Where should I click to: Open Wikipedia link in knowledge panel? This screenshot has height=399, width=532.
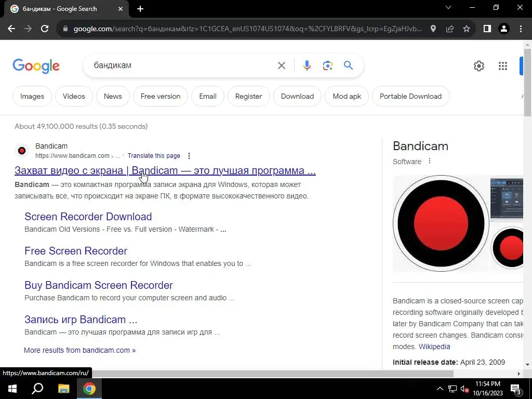pos(434,347)
